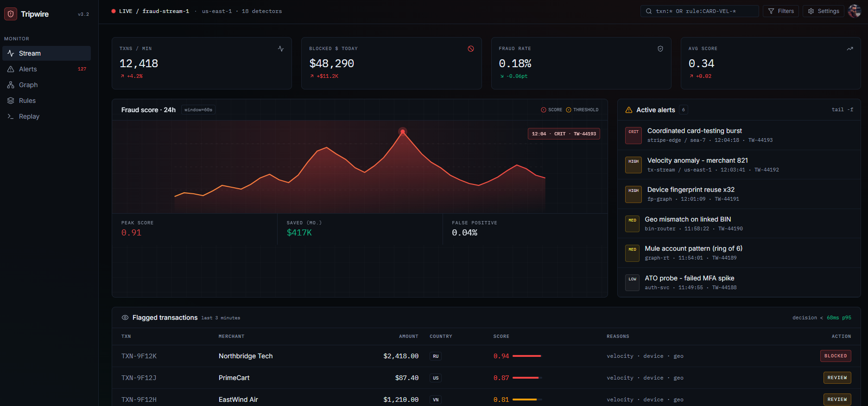Viewport: 868px width, 406px height.
Task: Click the US country tag
Action: (436, 378)
